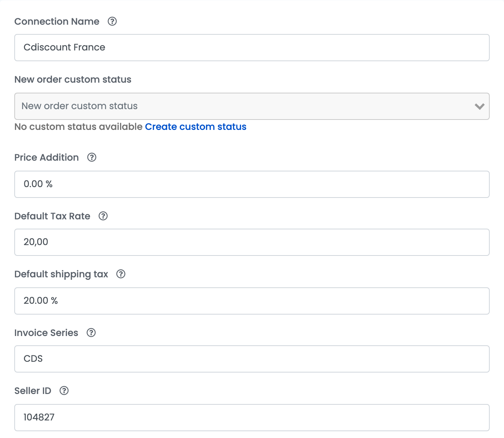Image resolution: width=504 pixels, height=438 pixels.
Task: Select the 'New order custom status' heading label
Action: 73,79
